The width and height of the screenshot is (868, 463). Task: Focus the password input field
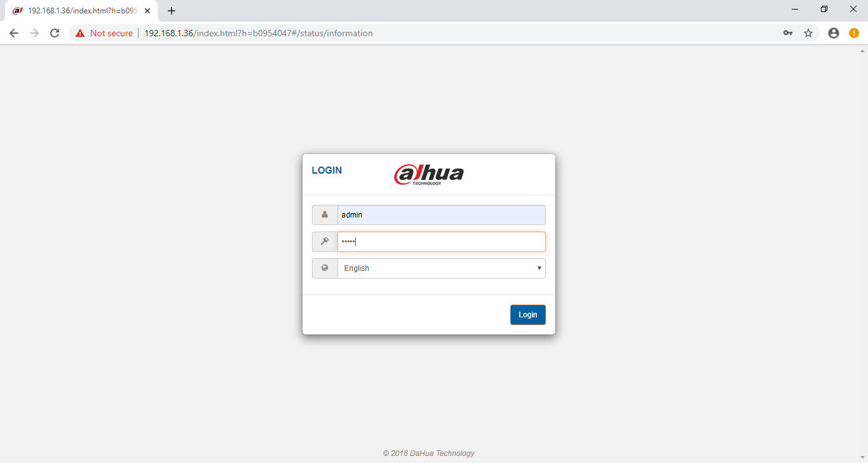click(441, 242)
